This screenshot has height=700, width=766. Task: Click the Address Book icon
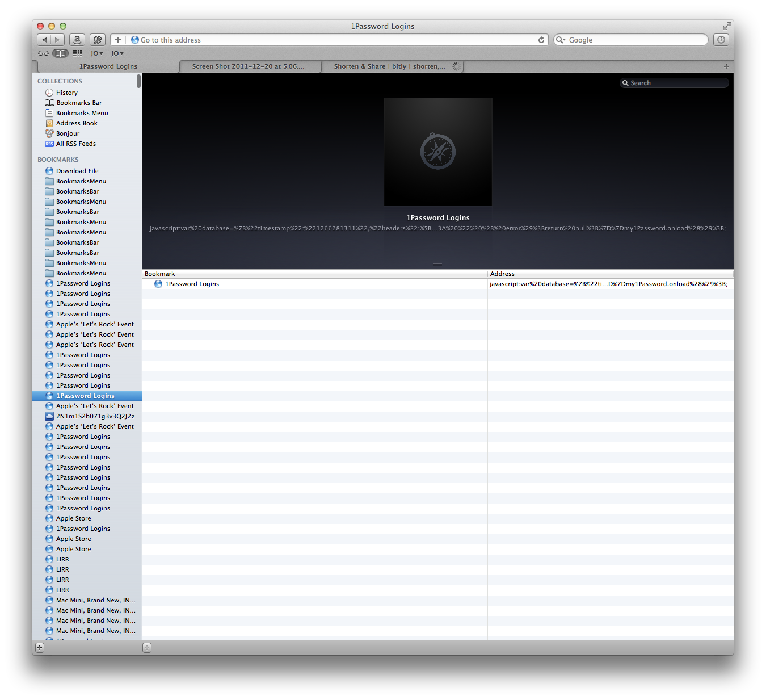point(49,123)
